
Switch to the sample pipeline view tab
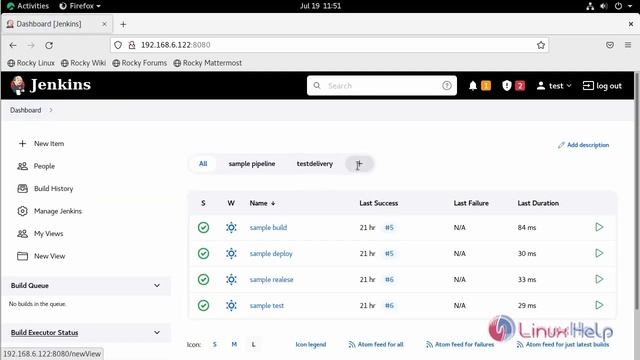252,164
